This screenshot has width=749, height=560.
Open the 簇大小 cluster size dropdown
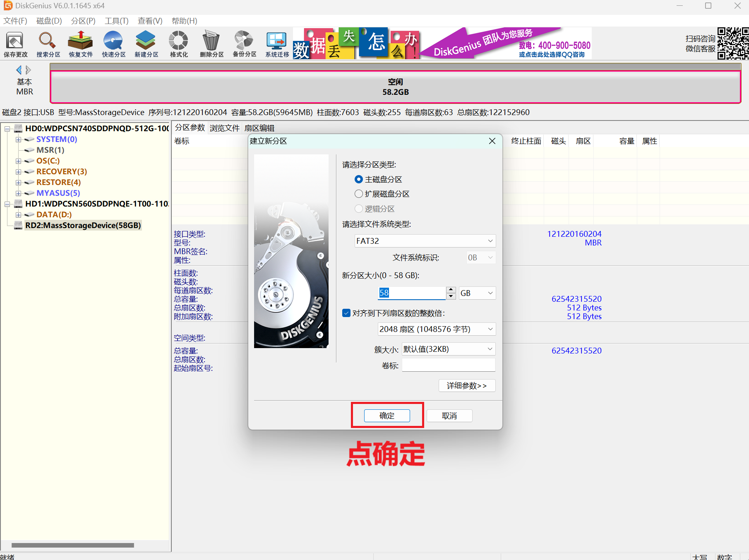(449, 349)
